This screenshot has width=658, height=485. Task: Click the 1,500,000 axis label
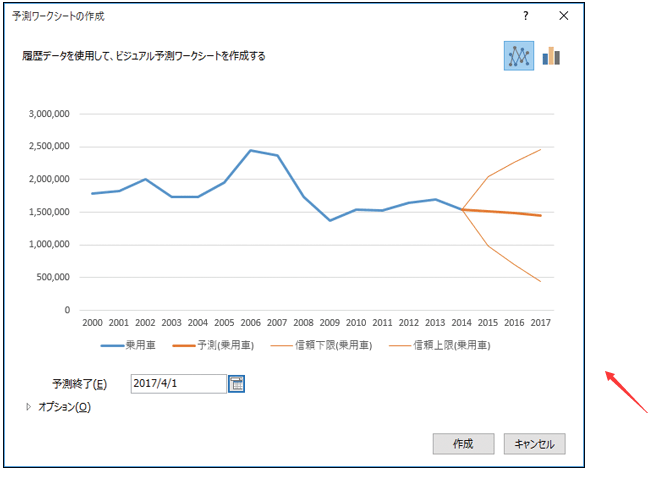pyautogui.click(x=49, y=212)
